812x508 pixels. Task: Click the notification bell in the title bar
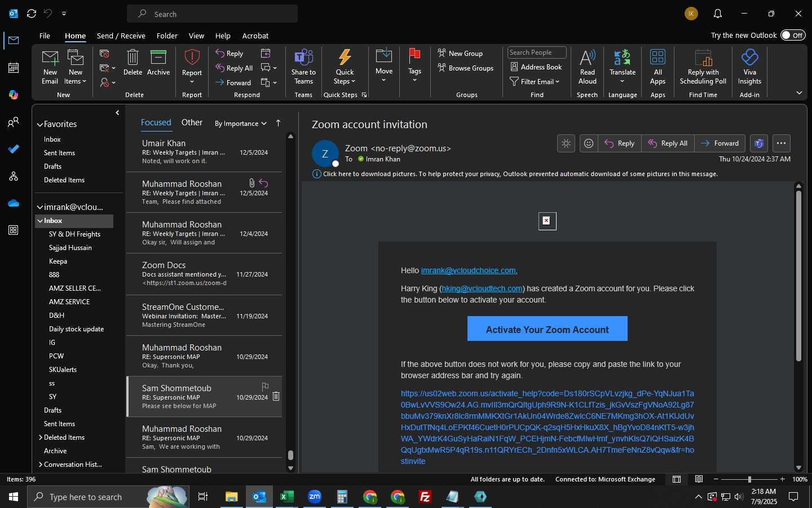click(x=718, y=14)
